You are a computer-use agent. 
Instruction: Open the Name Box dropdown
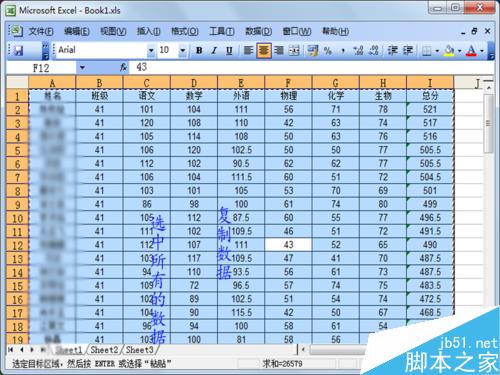(82, 68)
